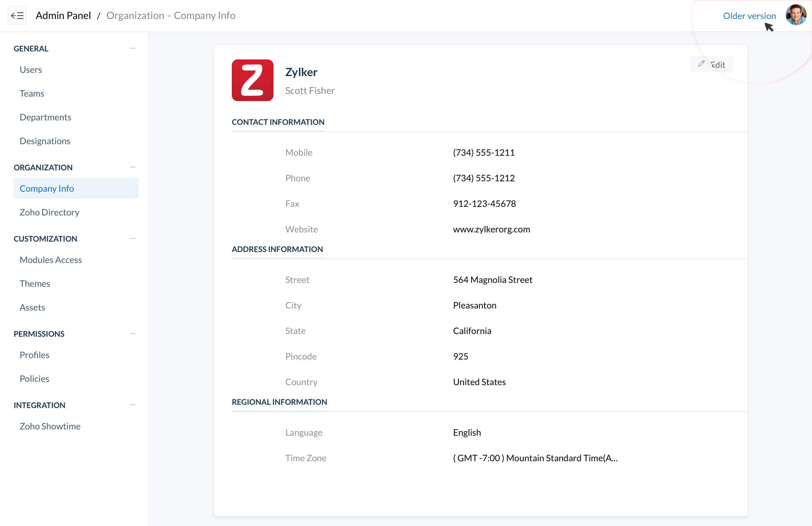The width and height of the screenshot is (812, 526).
Task: Collapse the INTEGRATION section
Action: (x=133, y=405)
